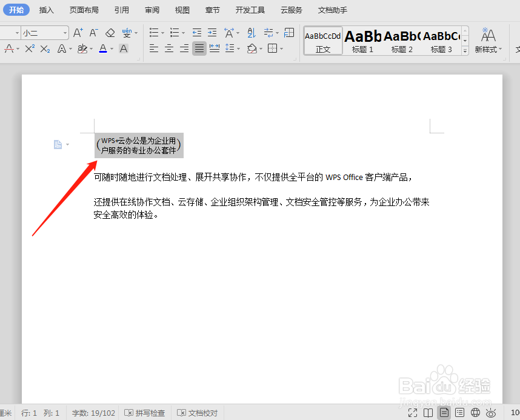Enable spell check in the status bar
This screenshot has width=520, height=420.
tap(144, 413)
